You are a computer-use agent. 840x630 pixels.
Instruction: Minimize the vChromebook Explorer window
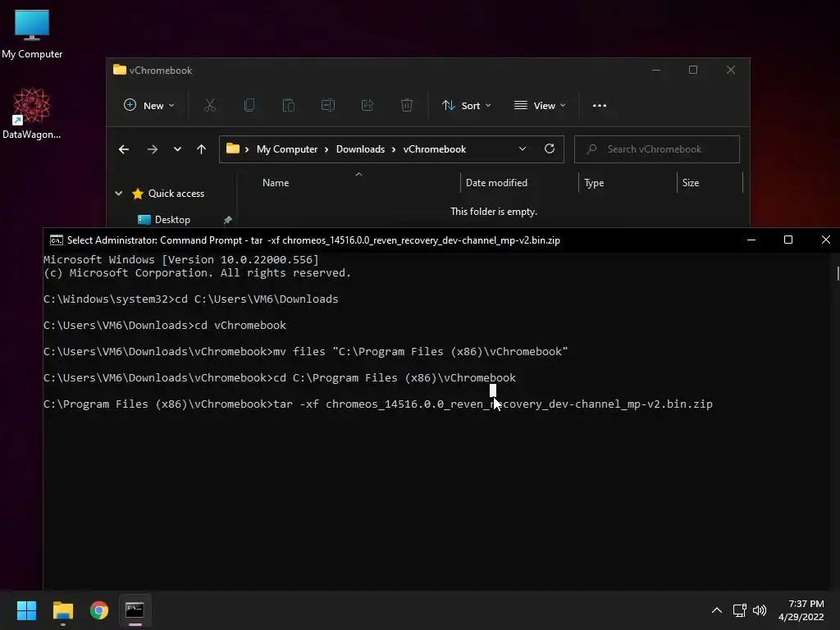coord(656,71)
